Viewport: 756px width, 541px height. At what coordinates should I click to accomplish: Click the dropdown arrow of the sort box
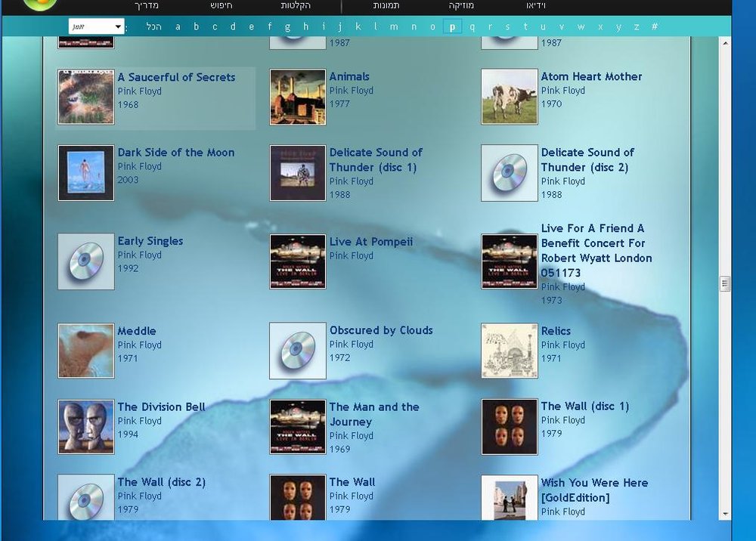[x=118, y=26]
